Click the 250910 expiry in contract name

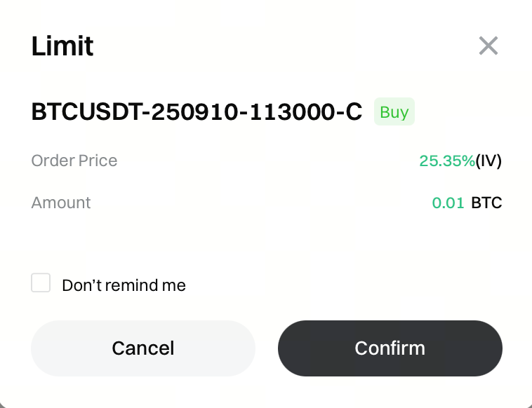click(x=187, y=112)
